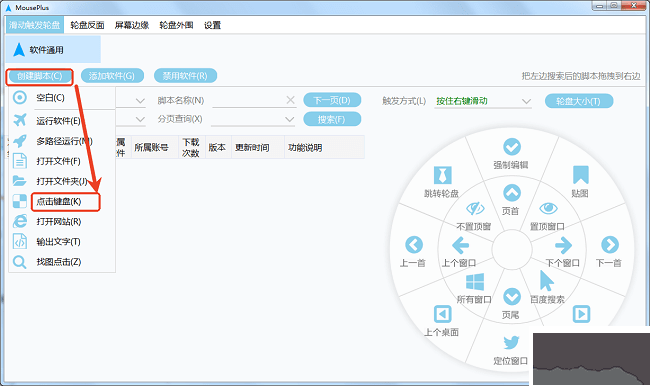Click the 上个窗口 left arrow icon
The height and width of the screenshot is (386, 650).
(x=460, y=245)
